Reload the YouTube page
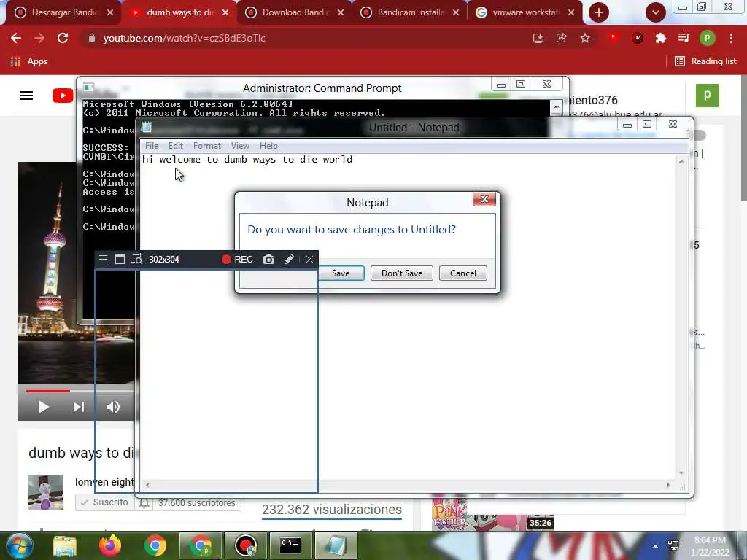Screen dimensions: 747x560 pos(63,38)
